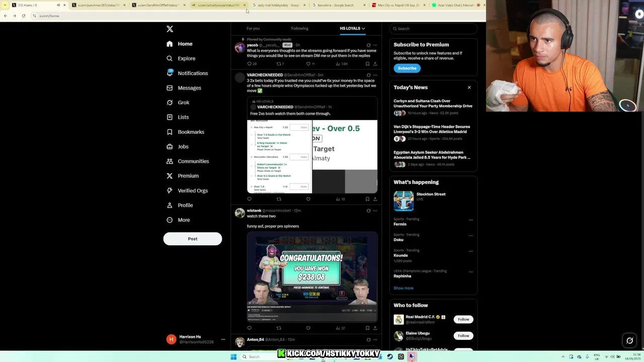Click the Post button

coord(192,239)
